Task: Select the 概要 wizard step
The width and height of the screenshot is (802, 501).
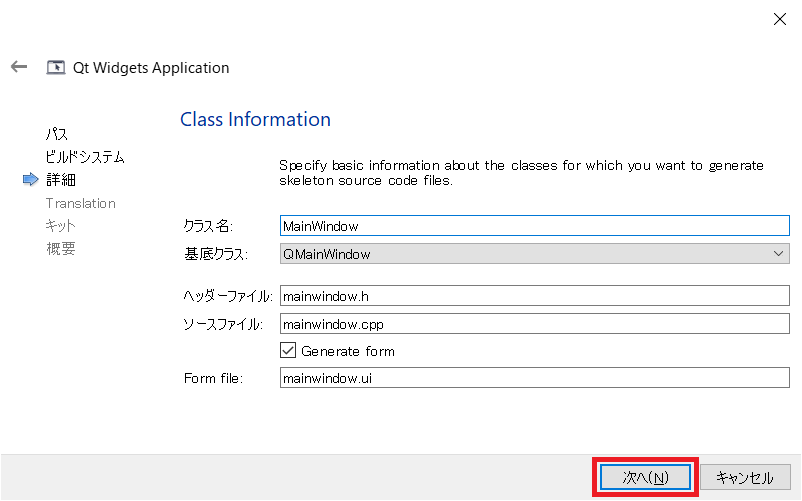Action: [x=61, y=248]
